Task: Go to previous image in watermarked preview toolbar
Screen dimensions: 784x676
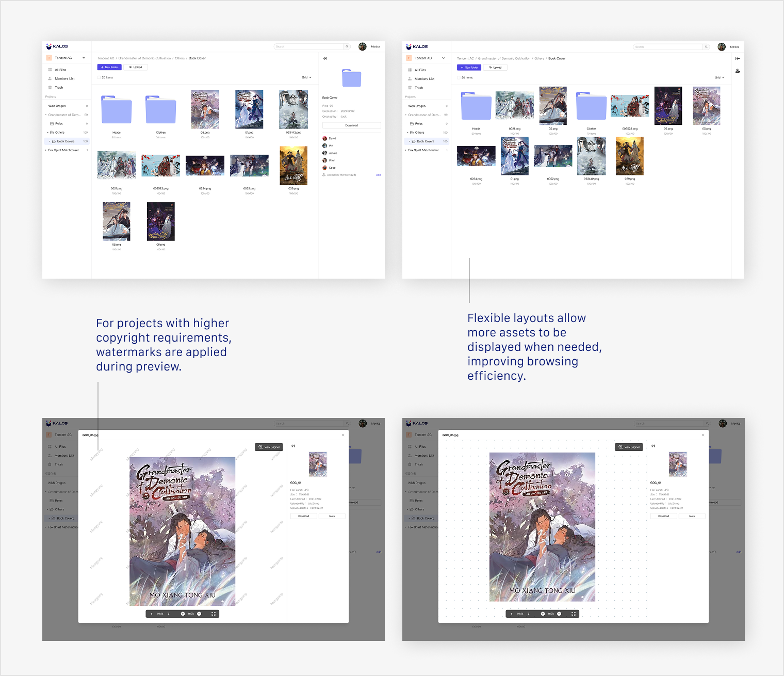Action: coord(151,614)
